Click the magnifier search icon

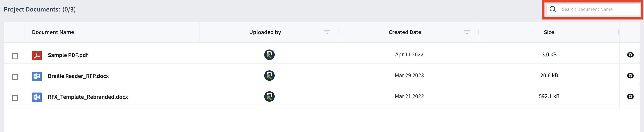[553, 9]
